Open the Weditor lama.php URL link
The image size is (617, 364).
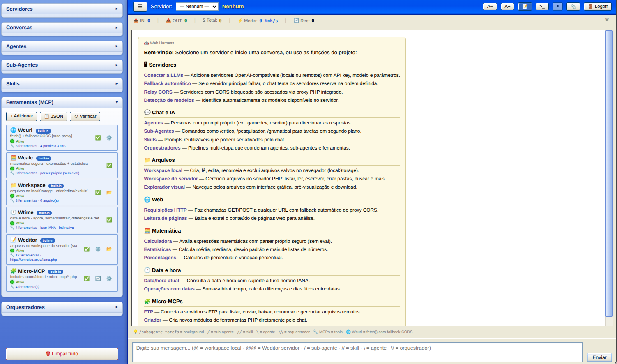[x=34, y=260]
